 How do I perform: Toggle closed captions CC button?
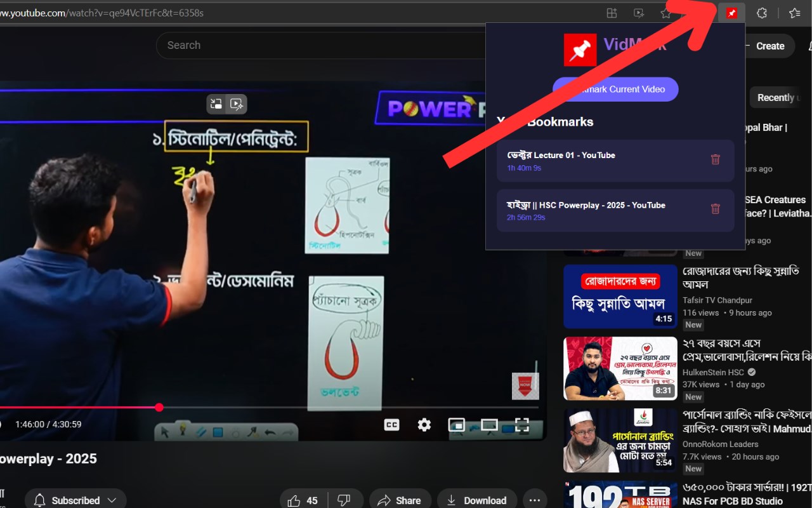392,425
